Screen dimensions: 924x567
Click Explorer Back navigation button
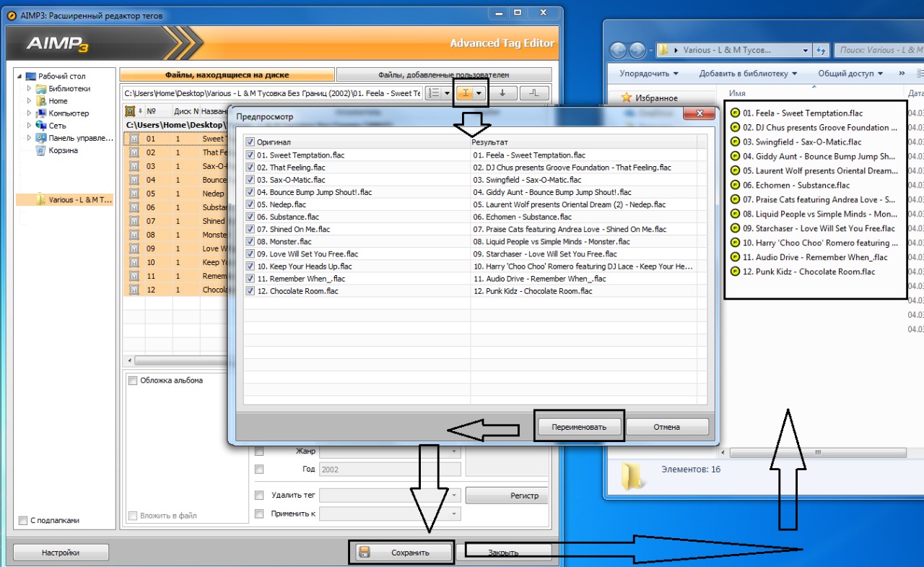pos(619,50)
